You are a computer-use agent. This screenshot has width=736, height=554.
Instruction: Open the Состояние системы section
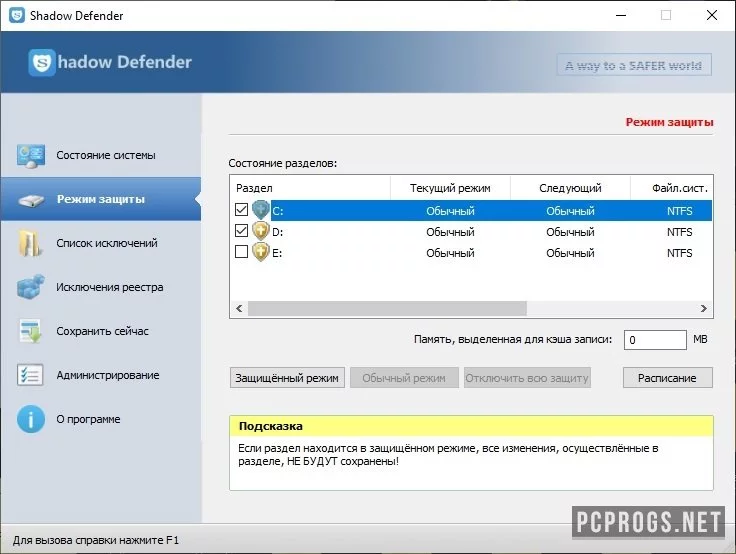[101, 155]
